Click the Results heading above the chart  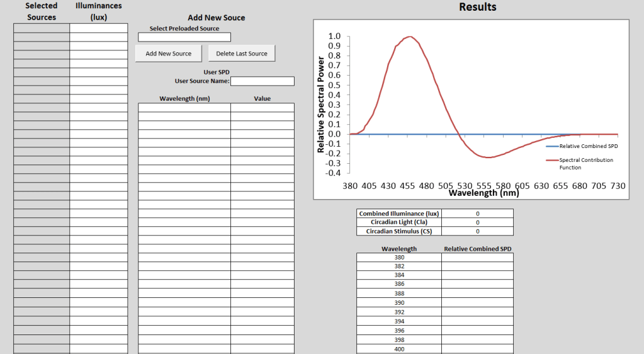point(477,7)
